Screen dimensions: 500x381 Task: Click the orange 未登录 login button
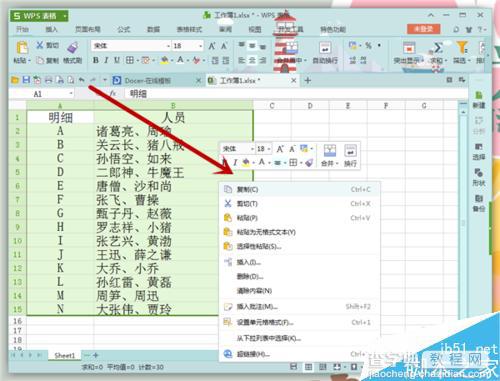click(423, 29)
